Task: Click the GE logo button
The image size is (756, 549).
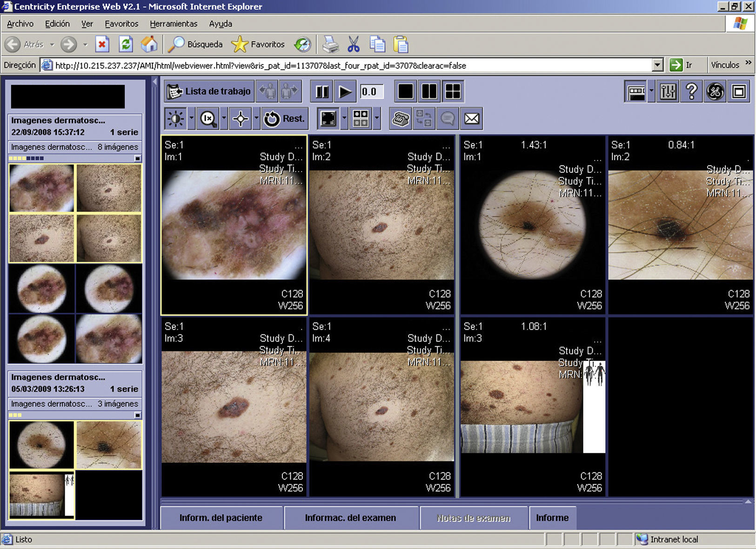Action: point(715,92)
